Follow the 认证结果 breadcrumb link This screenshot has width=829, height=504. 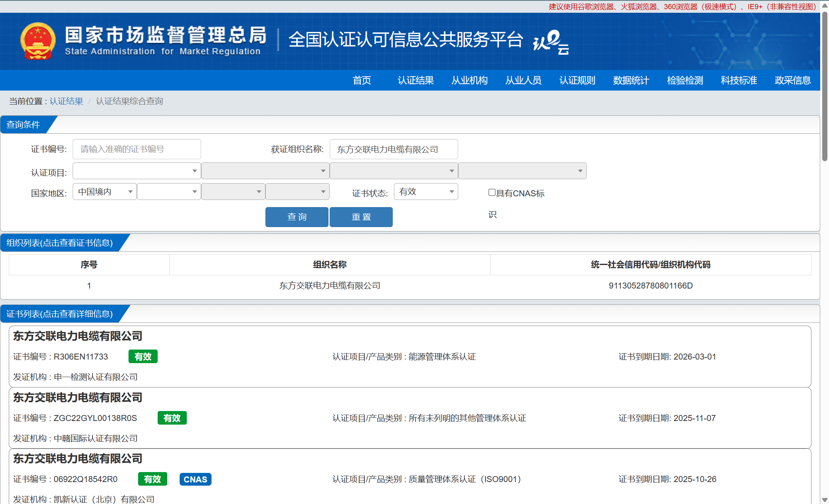click(66, 101)
